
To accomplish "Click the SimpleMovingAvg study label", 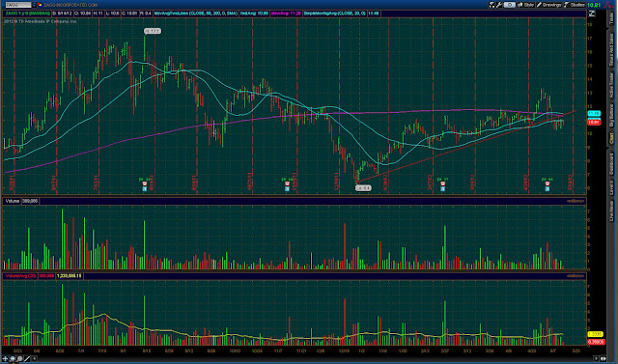I will [x=334, y=14].
